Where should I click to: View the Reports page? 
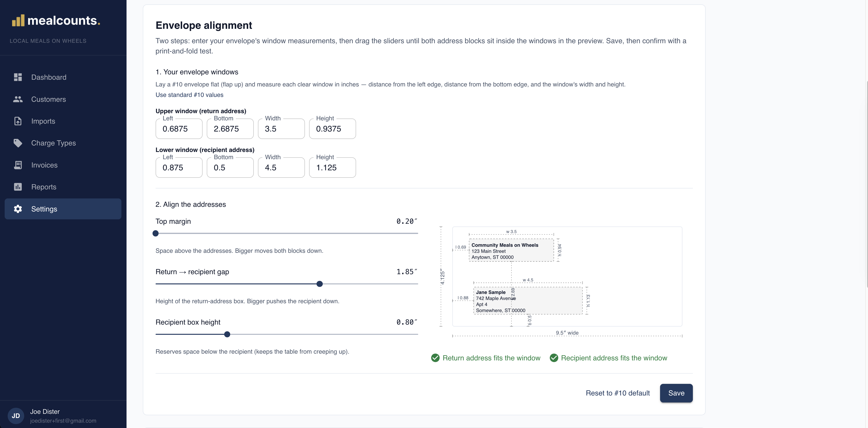63,187
